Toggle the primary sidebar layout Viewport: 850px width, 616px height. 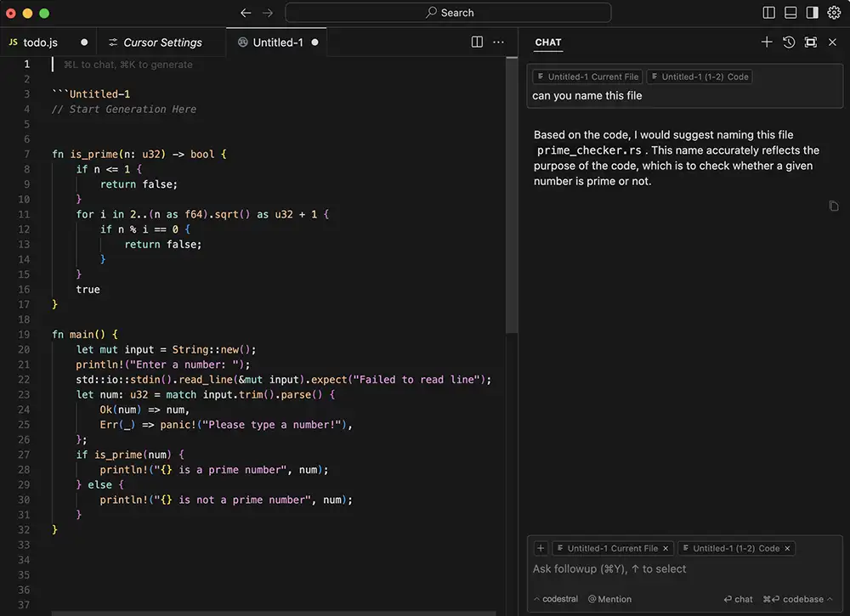(769, 13)
